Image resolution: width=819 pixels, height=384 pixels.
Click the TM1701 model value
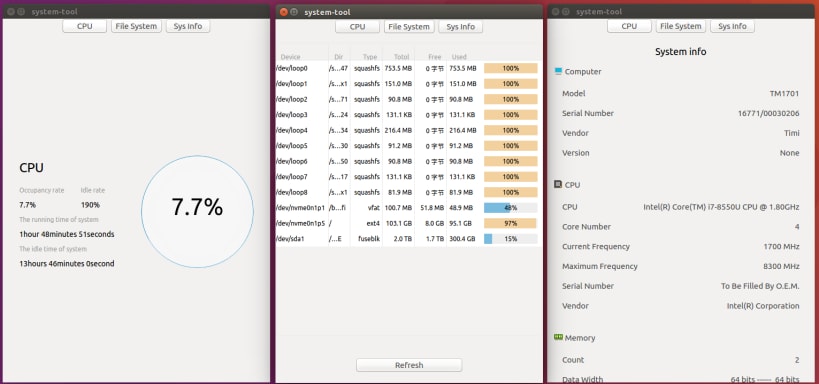click(x=785, y=94)
